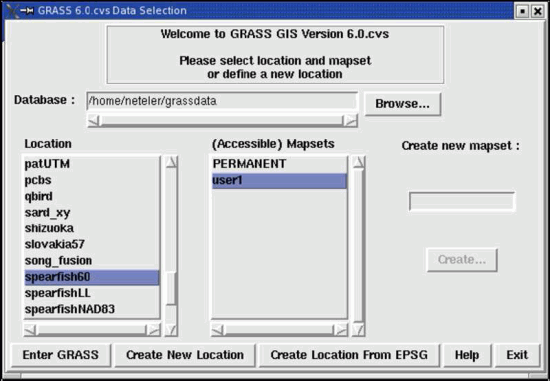550x381 pixels.
Task: Click Mapsets list scroll-left arrow
Action: (217, 330)
